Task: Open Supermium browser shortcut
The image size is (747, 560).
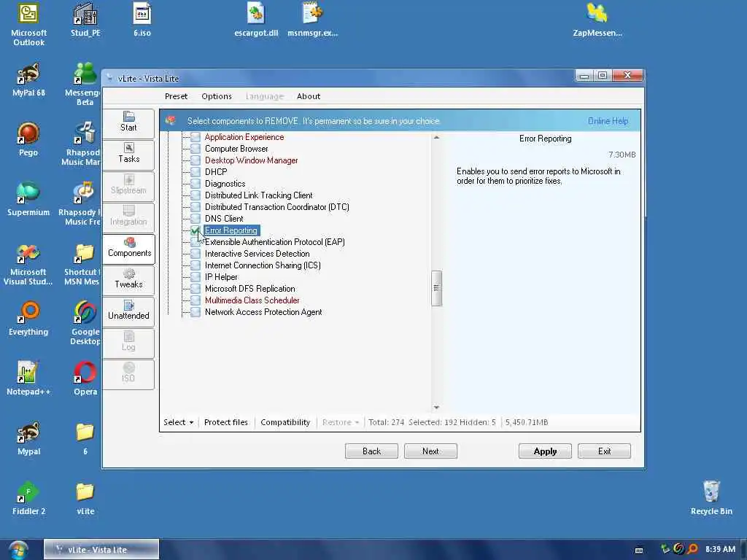Action: click(x=28, y=200)
